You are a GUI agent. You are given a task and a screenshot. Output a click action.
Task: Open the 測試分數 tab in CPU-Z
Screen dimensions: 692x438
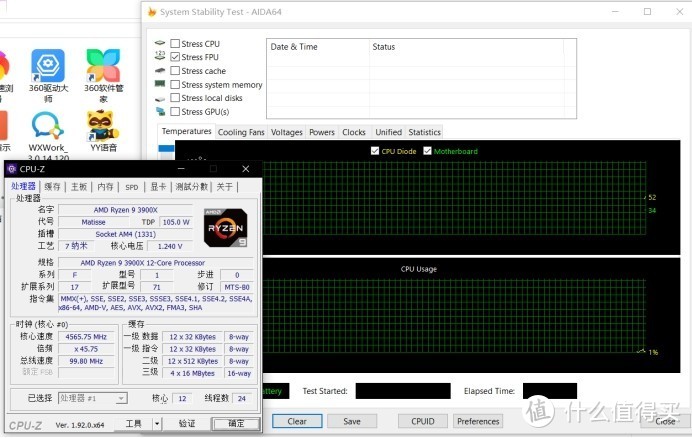pyautogui.click(x=192, y=187)
